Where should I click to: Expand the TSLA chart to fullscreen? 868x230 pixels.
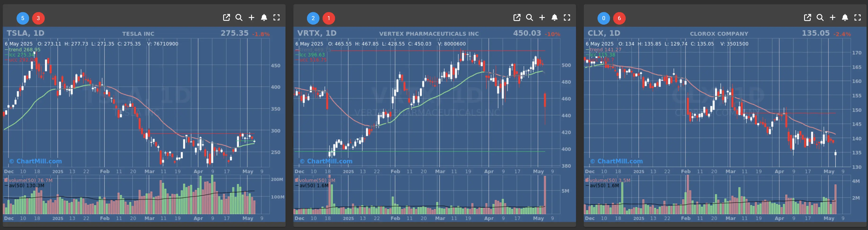[277, 18]
